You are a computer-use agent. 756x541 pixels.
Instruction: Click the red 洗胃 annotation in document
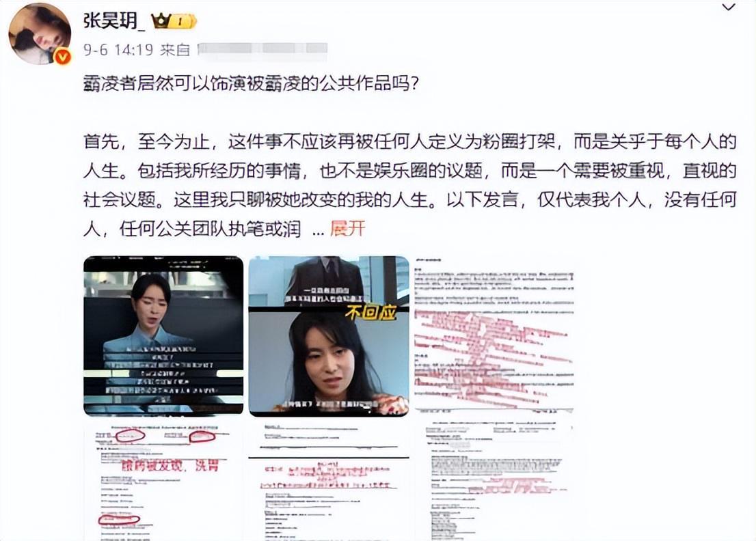pos(206,465)
